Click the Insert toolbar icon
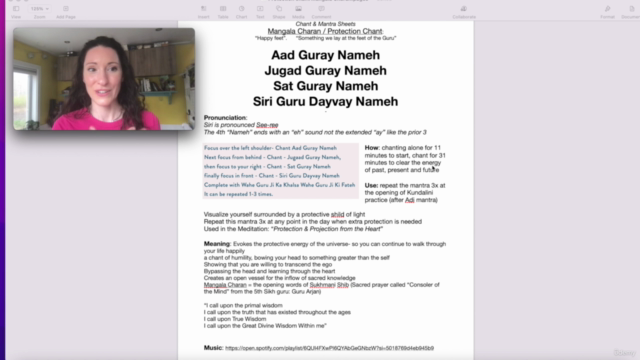Screen dimensions: 640x360 click(x=203, y=9)
